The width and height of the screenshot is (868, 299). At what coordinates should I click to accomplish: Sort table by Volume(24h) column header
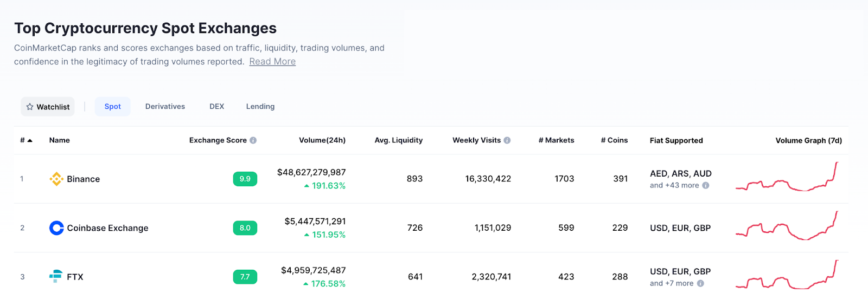coord(322,140)
